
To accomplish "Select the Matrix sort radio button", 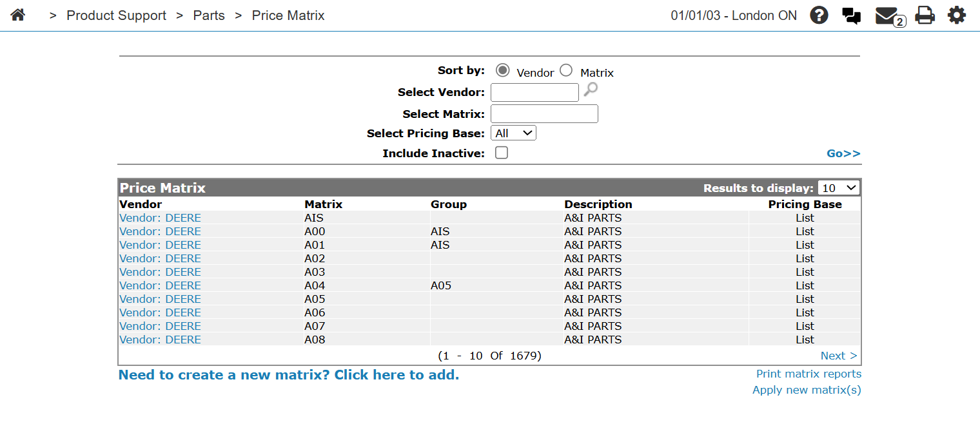I will pos(565,70).
